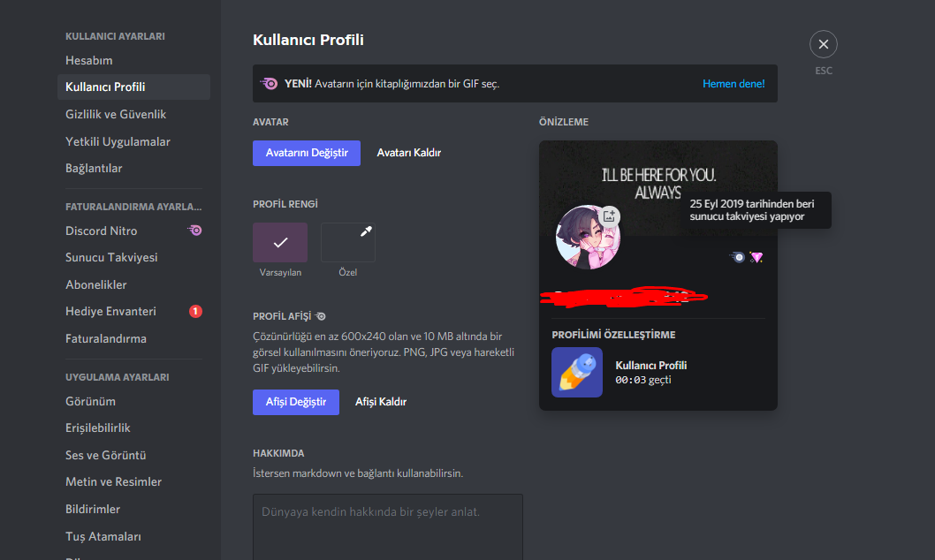Click the 00:03 geçti elapsed time text
935x560 pixels.
pos(643,380)
